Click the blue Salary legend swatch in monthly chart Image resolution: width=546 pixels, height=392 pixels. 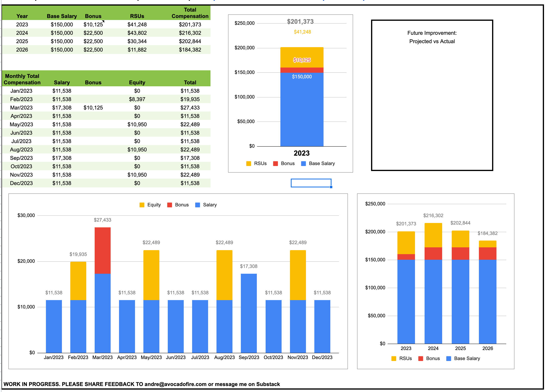[x=197, y=205]
